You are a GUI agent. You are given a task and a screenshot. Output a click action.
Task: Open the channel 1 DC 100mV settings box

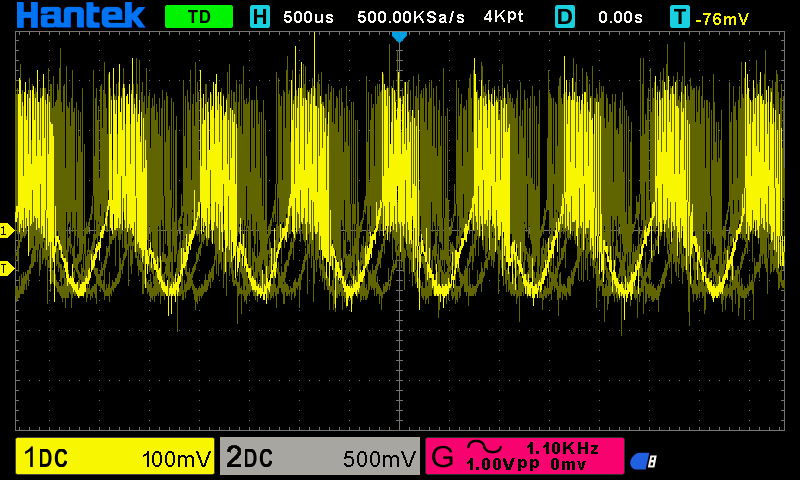115,456
